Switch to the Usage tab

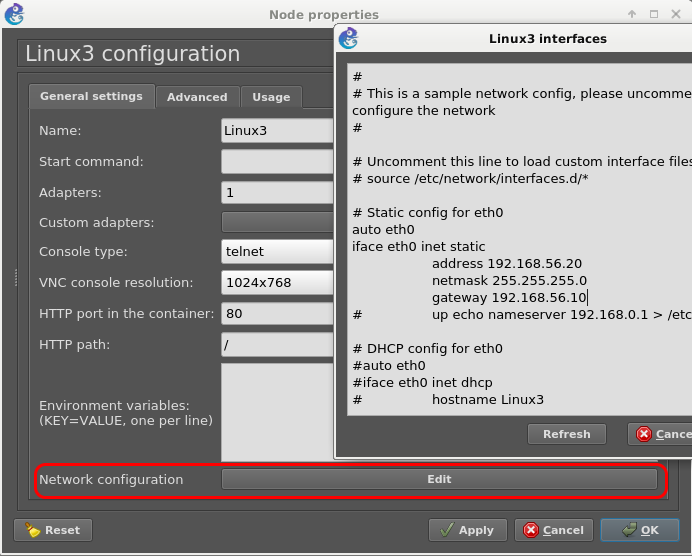pyautogui.click(x=271, y=97)
